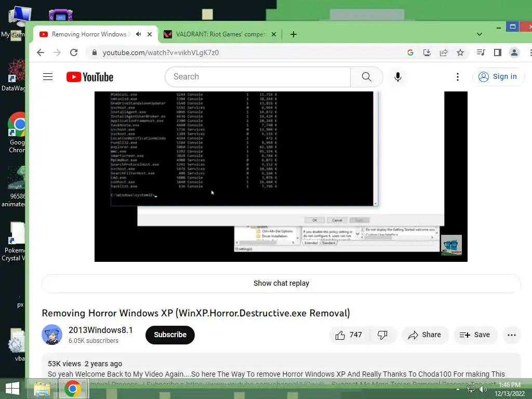Click the 53K views 2 years ago text
The width and height of the screenshot is (532, 399).
pyautogui.click(x=85, y=364)
